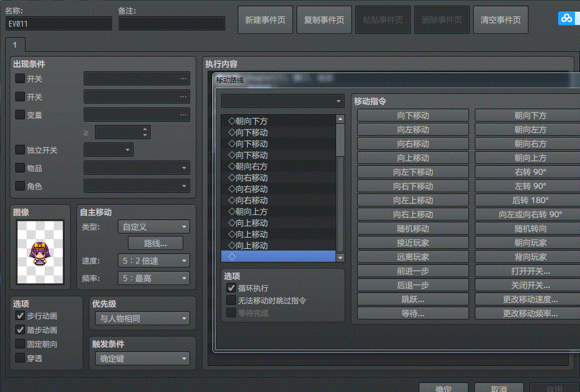Open the 类型 dropdown showing 自定义

(154, 227)
